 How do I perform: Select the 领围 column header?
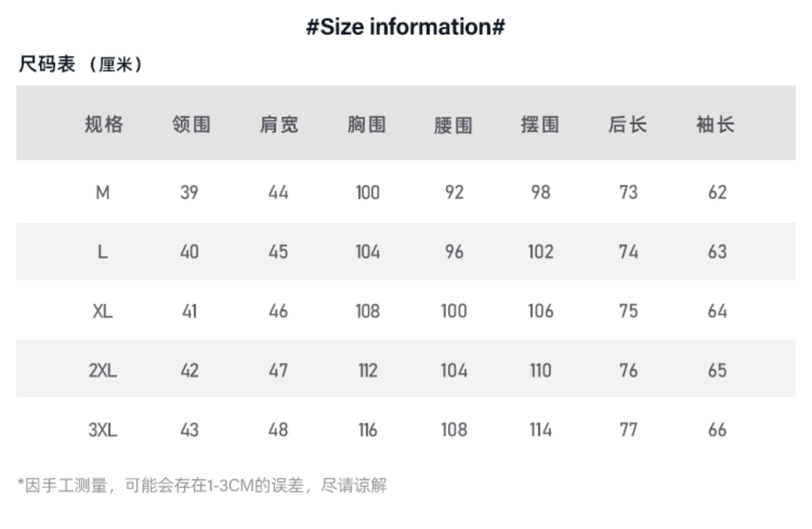coord(191,124)
